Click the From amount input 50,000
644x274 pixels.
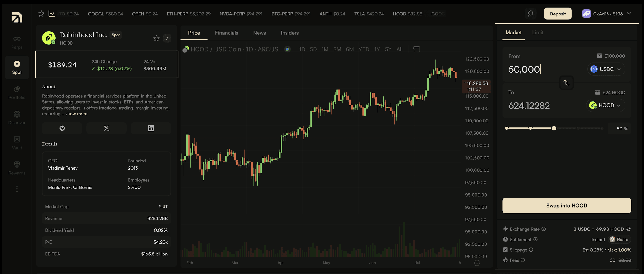[x=525, y=69]
